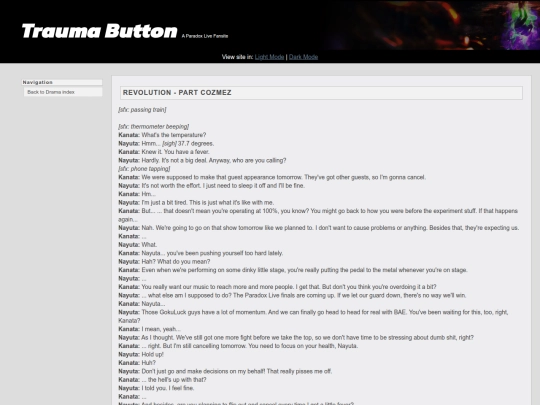540x405 pixels.
Task: Click line about operating at 100%
Action: pos(318,215)
